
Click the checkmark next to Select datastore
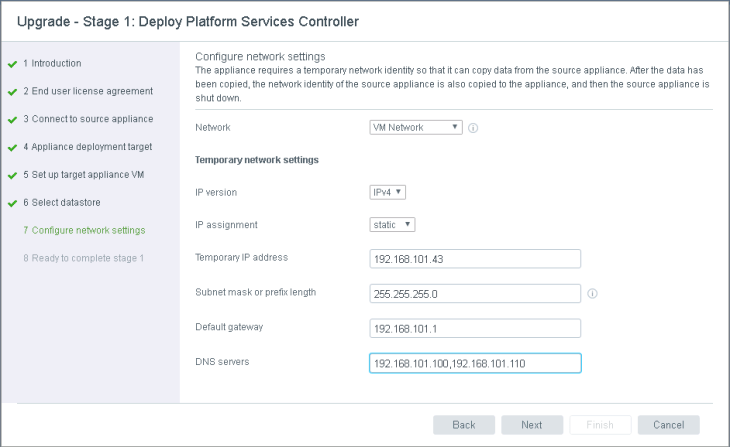12,203
